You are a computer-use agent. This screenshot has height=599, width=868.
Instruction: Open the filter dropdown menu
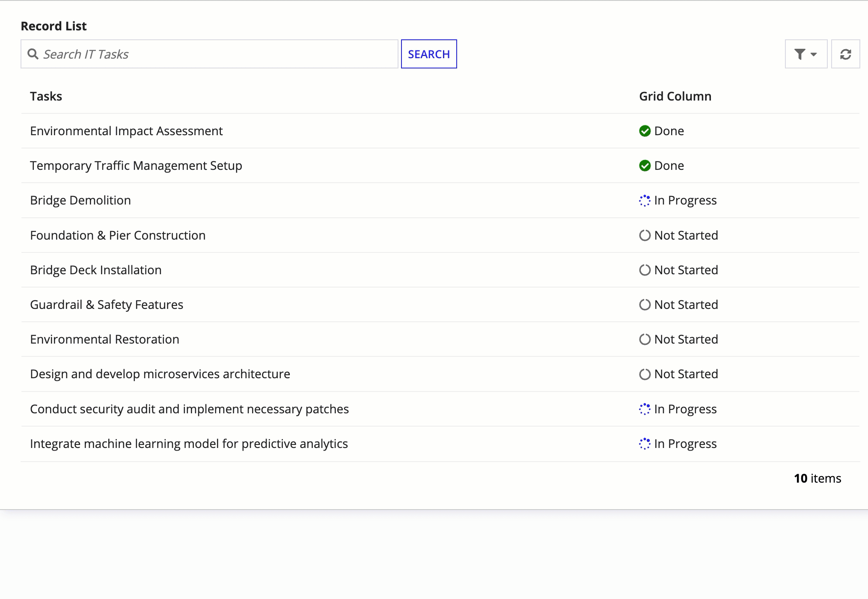click(x=806, y=54)
